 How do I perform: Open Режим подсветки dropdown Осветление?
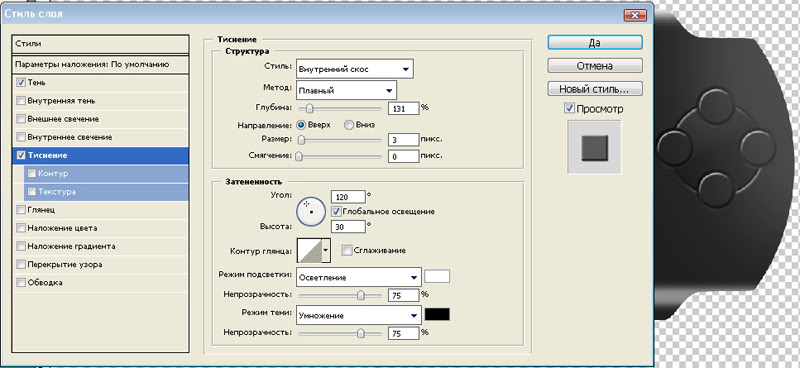[359, 277]
